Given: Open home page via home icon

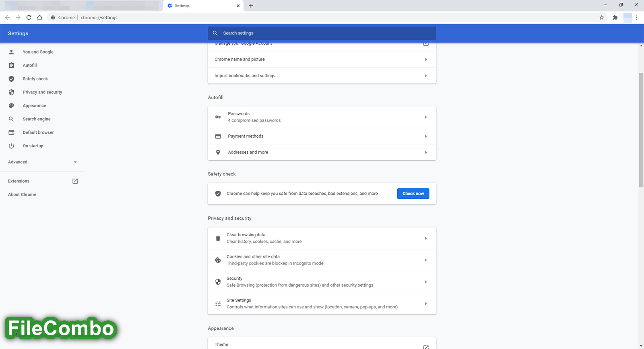Looking at the screenshot, I should coord(39,17).
